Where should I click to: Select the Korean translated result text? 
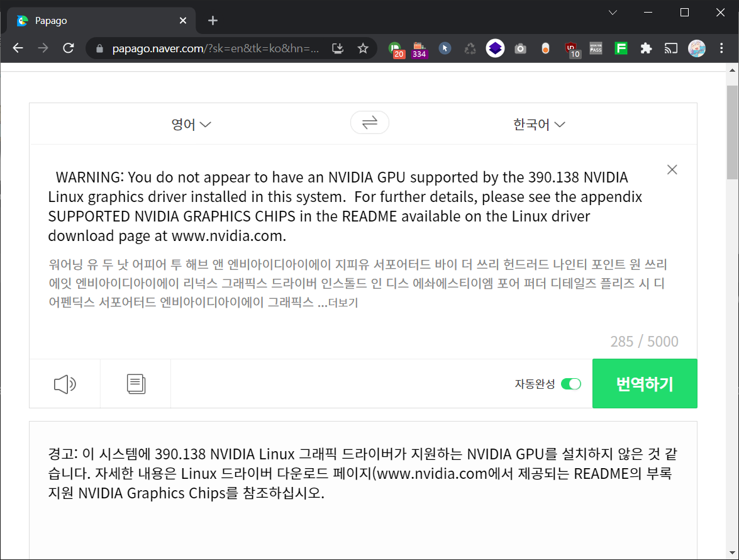click(x=362, y=473)
